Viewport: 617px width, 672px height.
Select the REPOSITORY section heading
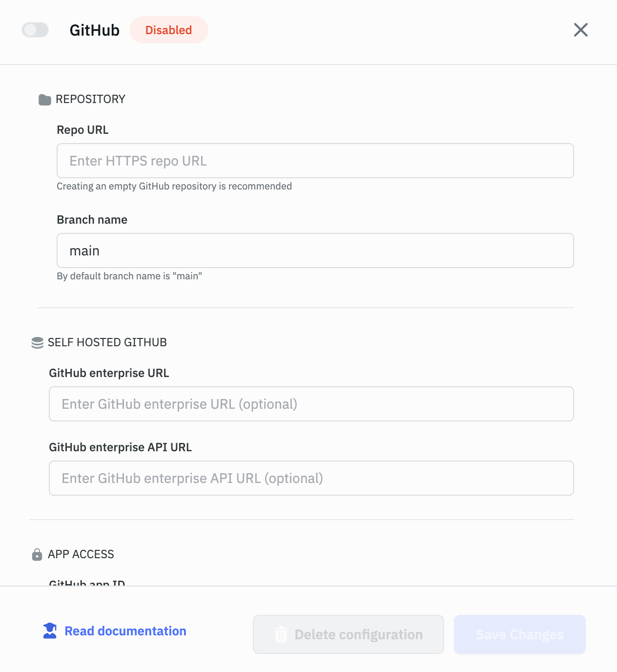[x=90, y=99]
